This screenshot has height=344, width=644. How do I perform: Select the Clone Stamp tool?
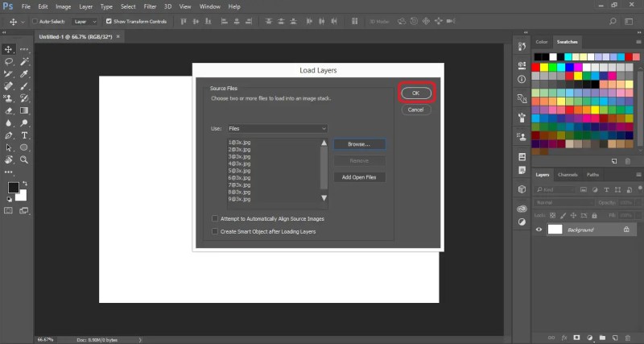(8, 98)
